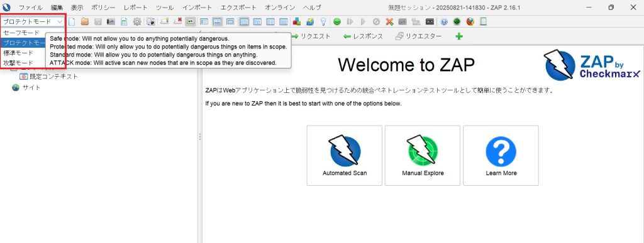Toggle the show tab names icon
This screenshot has width=644, height=243.
coord(191,22)
